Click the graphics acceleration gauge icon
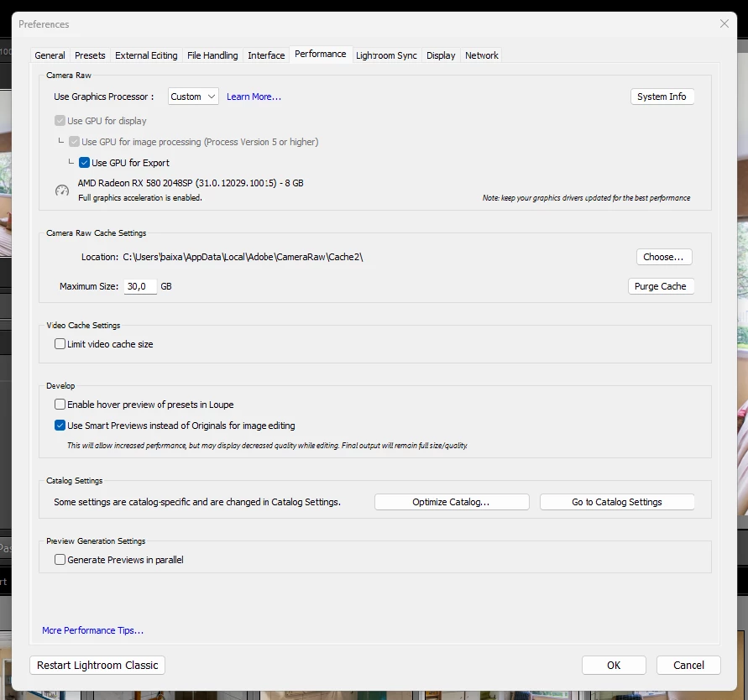The image size is (748, 700). (62, 191)
